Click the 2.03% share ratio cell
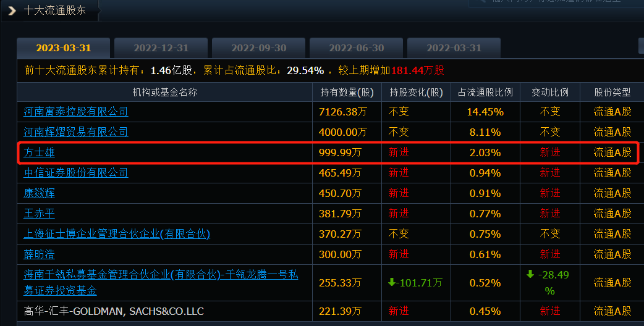Image resolution: width=644 pixels, height=326 pixels. tap(485, 153)
